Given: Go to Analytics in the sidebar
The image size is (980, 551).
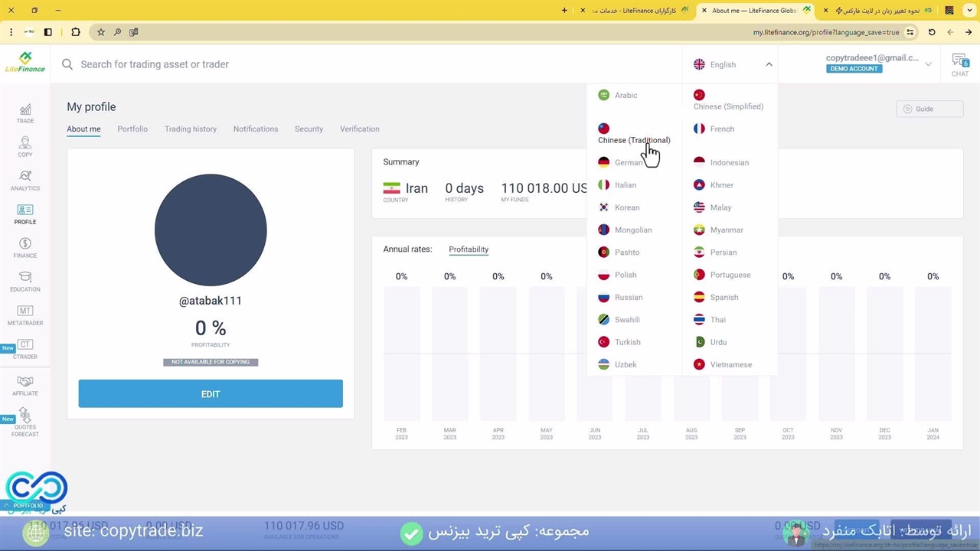Looking at the screenshot, I should 25,181.
